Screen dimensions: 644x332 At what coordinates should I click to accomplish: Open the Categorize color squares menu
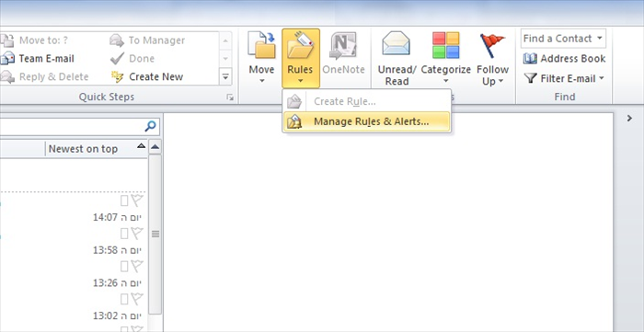445,58
